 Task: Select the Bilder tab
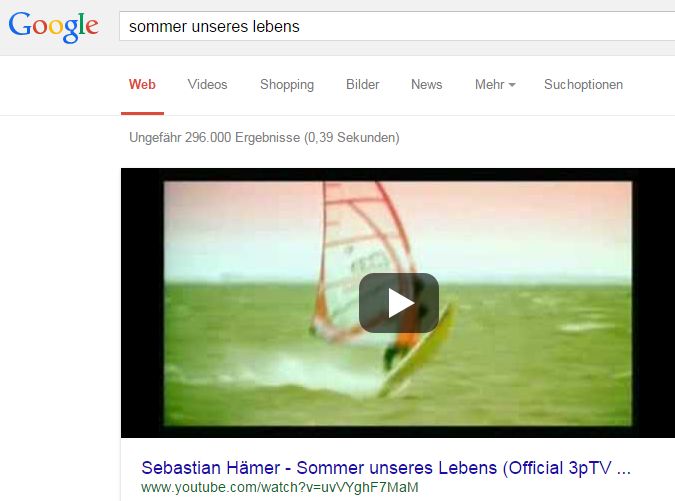click(x=362, y=84)
